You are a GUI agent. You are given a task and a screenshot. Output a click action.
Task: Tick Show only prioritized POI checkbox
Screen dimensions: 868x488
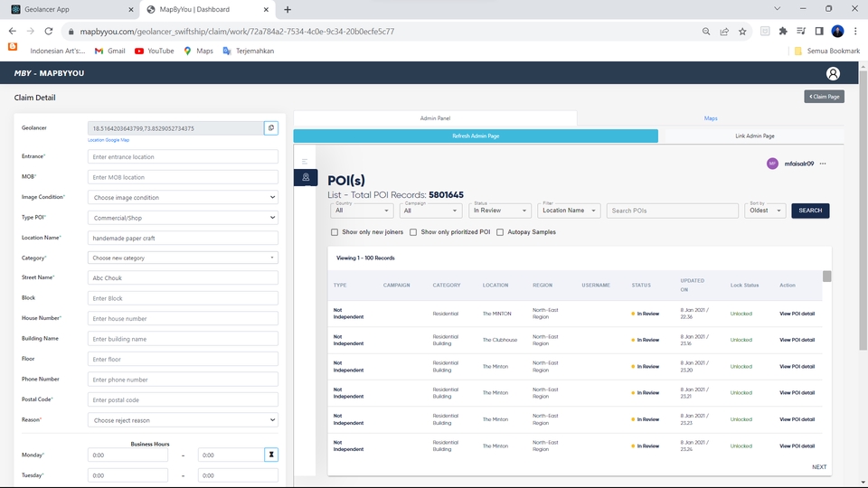[x=413, y=232]
